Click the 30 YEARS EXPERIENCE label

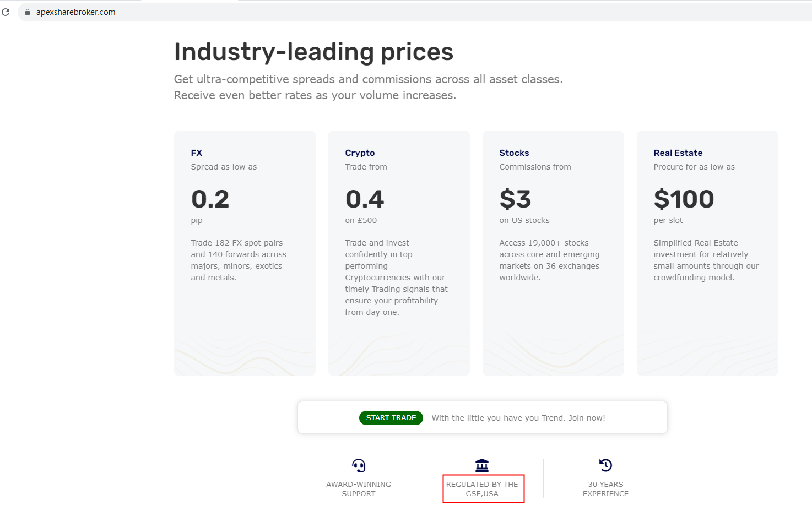point(605,489)
